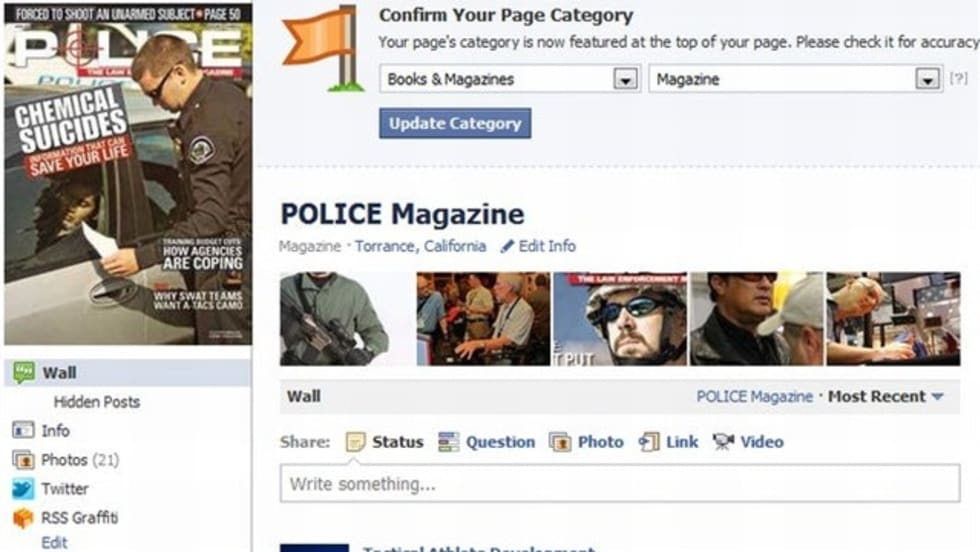The width and height of the screenshot is (980, 552).
Task: Choose the Video camera icon
Action: coord(723,442)
